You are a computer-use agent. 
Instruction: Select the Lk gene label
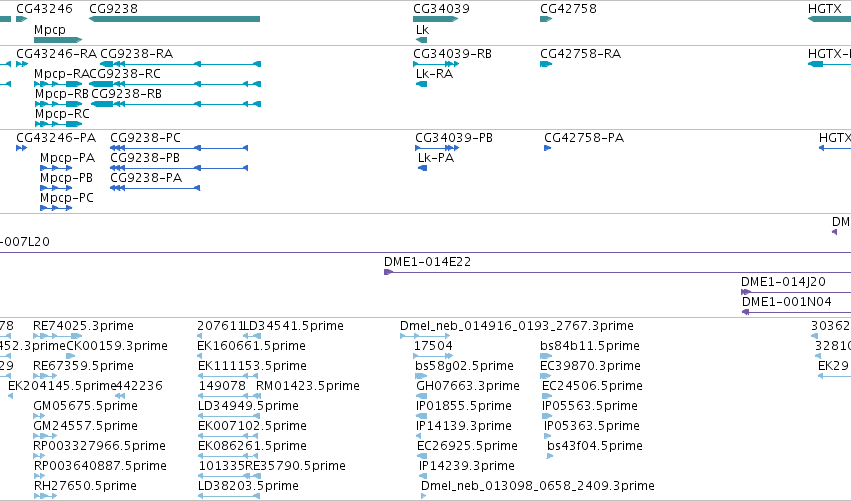[x=422, y=30]
